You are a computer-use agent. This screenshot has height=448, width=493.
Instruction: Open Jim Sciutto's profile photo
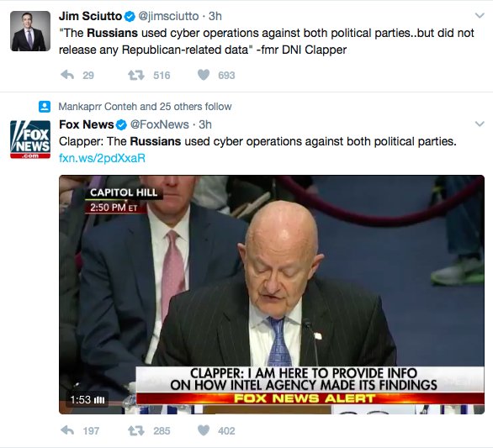click(30, 31)
